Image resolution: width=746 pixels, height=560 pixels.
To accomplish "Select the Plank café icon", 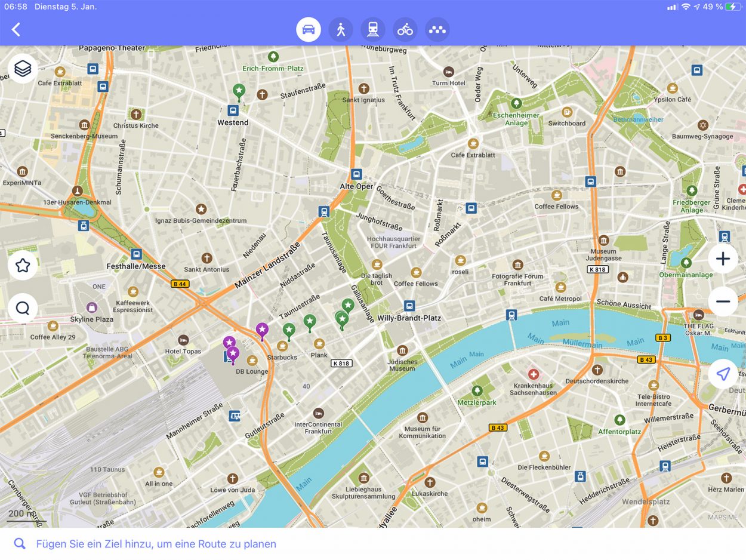I will point(319,343).
